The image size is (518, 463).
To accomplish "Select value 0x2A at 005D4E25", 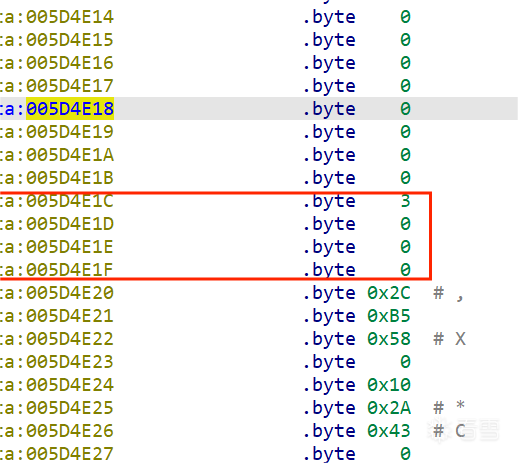I will coord(389,408).
